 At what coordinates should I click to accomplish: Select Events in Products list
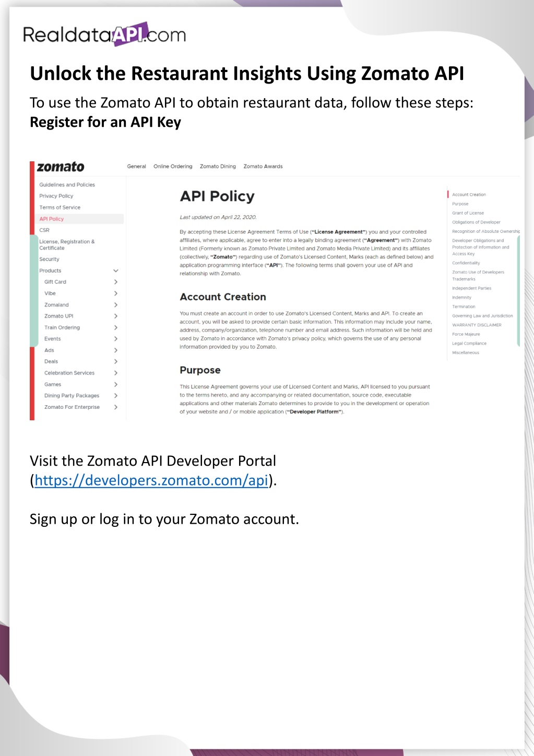coord(53,339)
